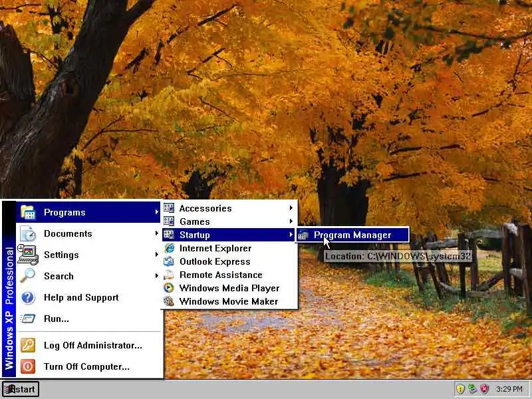532x399 pixels.
Task: Click the Settings computer icon
Action: [x=28, y=255]
